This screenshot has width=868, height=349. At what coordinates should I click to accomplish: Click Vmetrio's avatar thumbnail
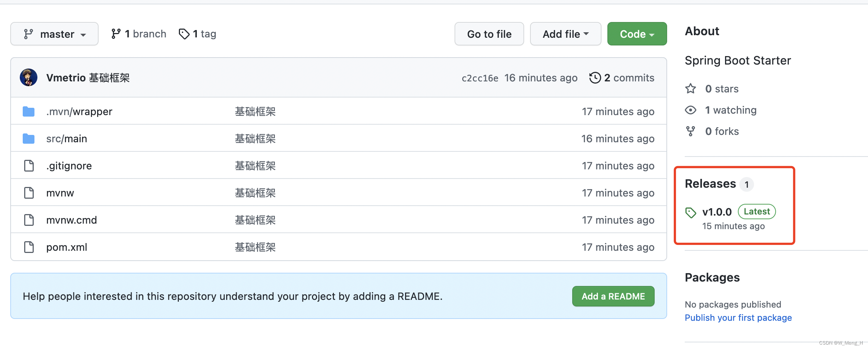(x=29, y=77)
